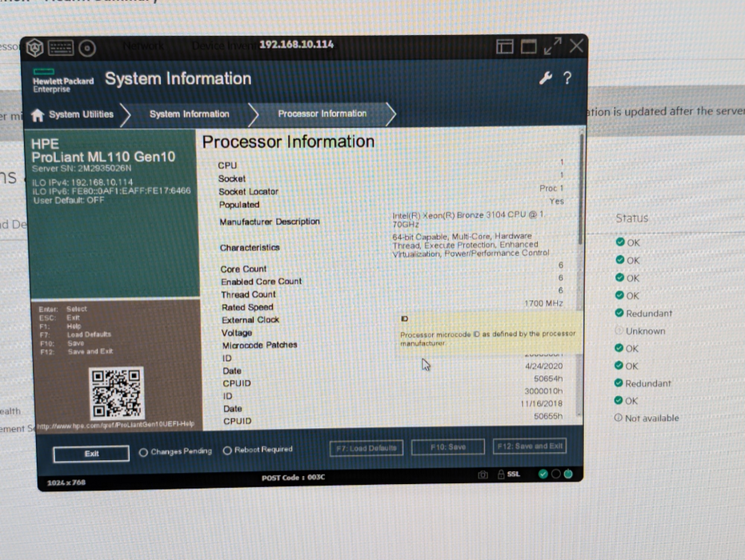Click the Not available status in background page

[652, 418]
